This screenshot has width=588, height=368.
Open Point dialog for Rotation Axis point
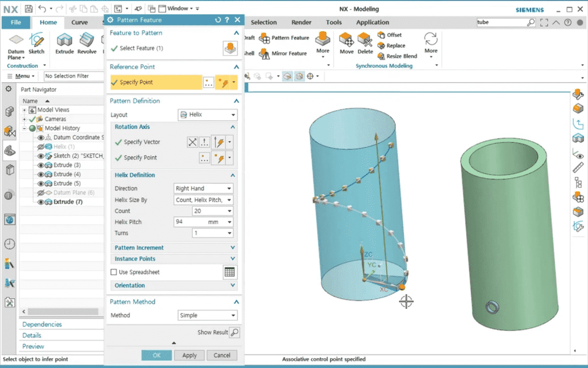point(205,158)
